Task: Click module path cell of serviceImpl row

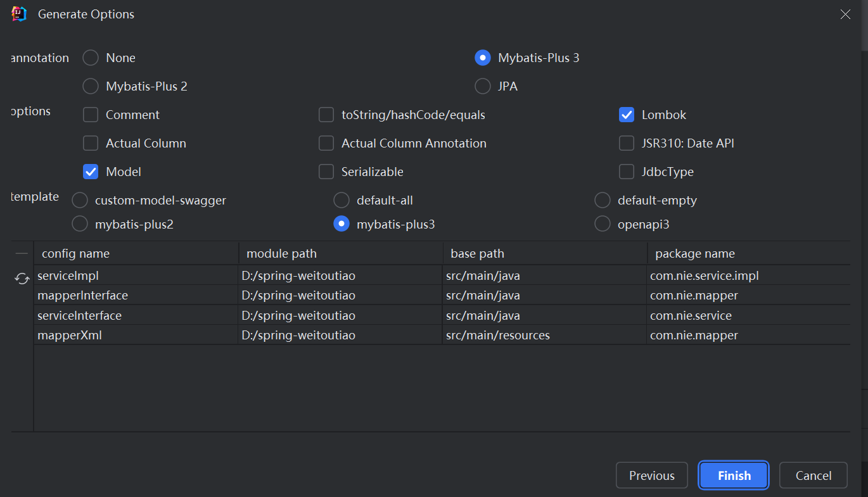Action: 340,275
